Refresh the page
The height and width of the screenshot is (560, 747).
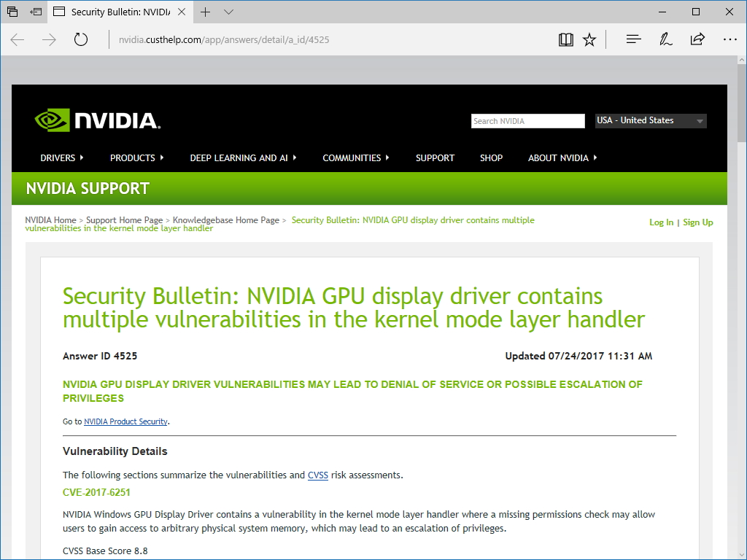81,39
